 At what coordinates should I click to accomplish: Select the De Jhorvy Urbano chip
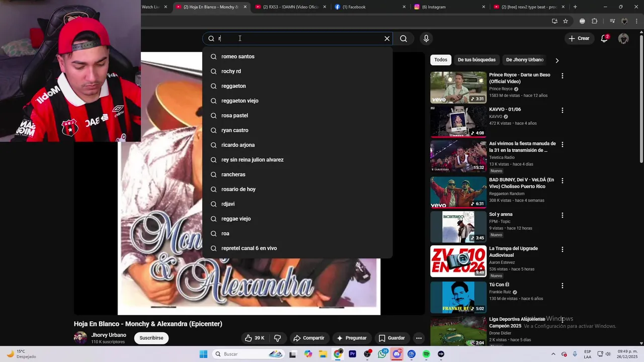[525, 60]
